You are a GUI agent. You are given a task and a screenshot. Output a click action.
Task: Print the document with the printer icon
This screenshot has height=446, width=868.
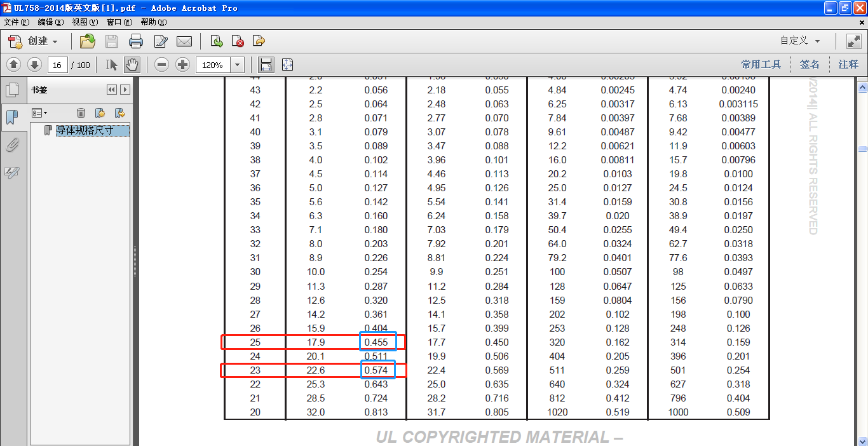coord(136,41)
